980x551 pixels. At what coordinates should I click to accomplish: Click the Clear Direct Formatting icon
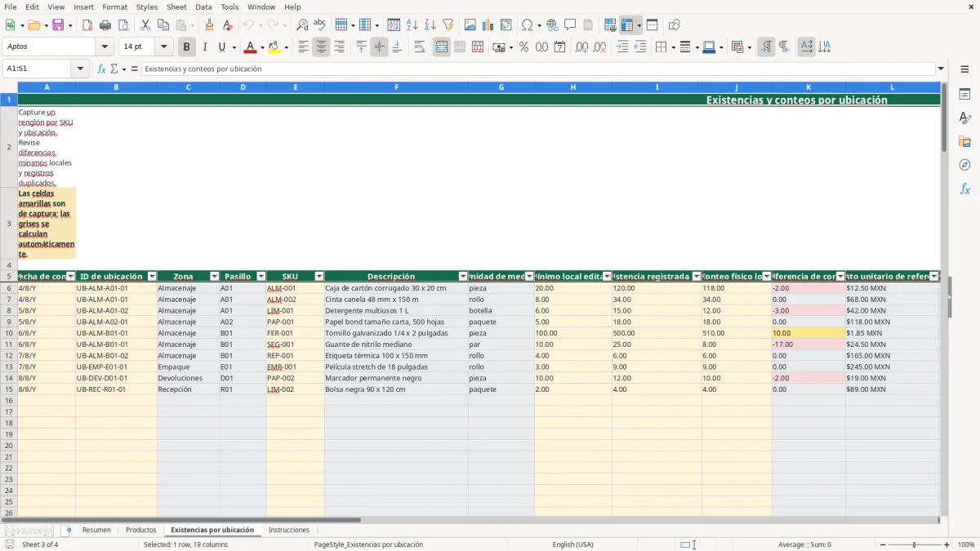click(227, 25)
